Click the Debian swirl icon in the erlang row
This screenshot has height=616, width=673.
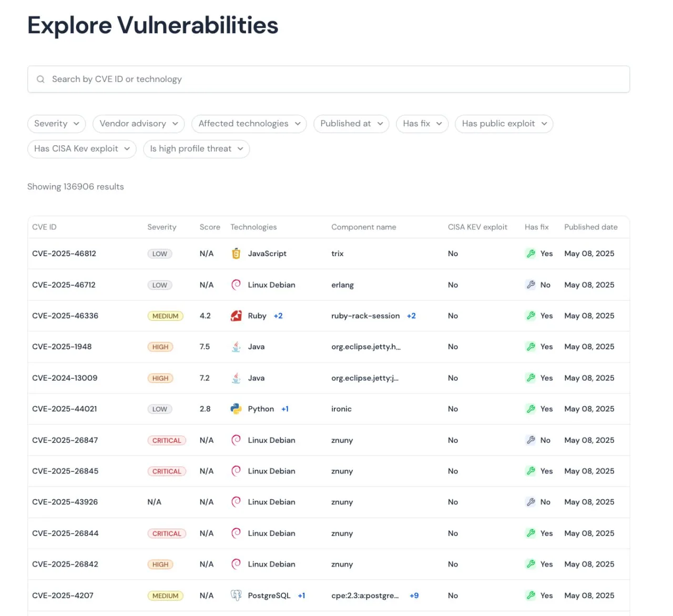pos(236,285)
